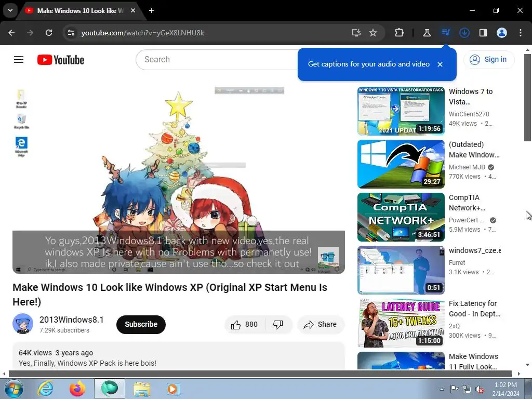Sign in to YouTube
The width and height of the screenshot is (532, 399).
click(x=488, y=59)
